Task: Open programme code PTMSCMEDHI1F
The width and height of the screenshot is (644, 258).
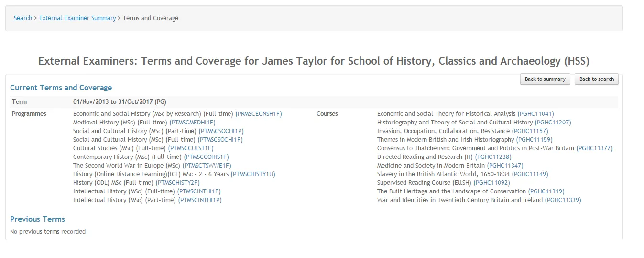Action: click(x=192, y=123)
